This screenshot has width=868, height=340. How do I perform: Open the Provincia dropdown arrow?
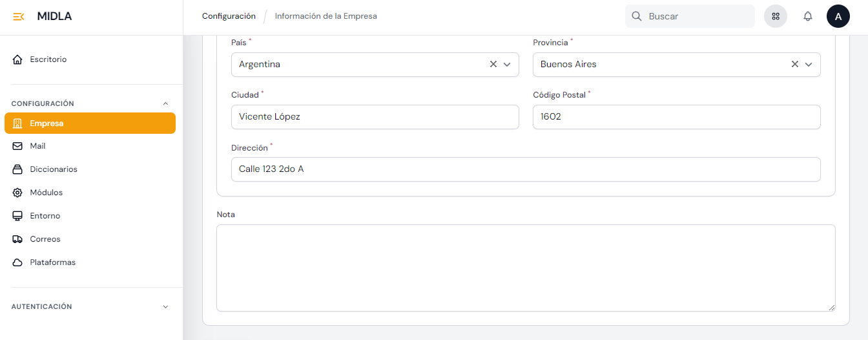coord(809,64)
